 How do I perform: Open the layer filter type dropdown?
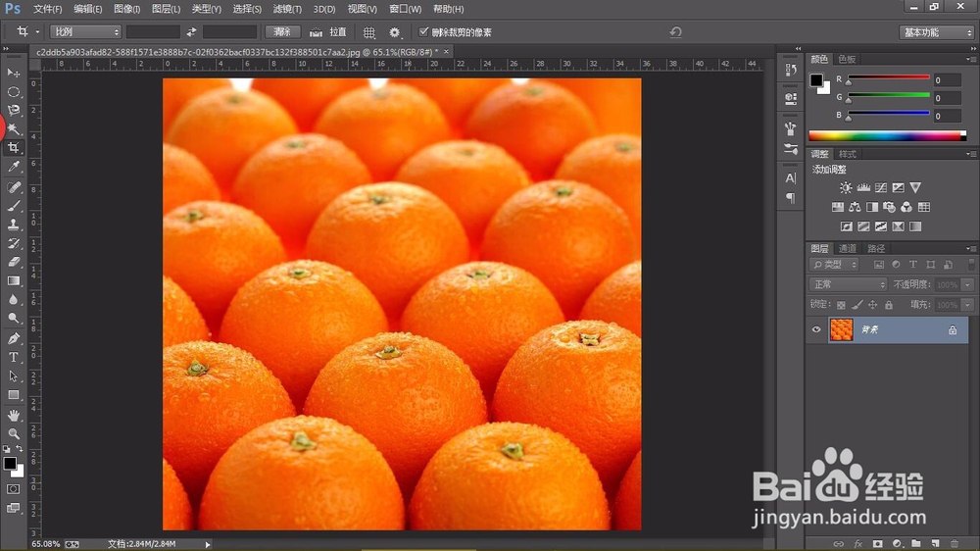834,265
